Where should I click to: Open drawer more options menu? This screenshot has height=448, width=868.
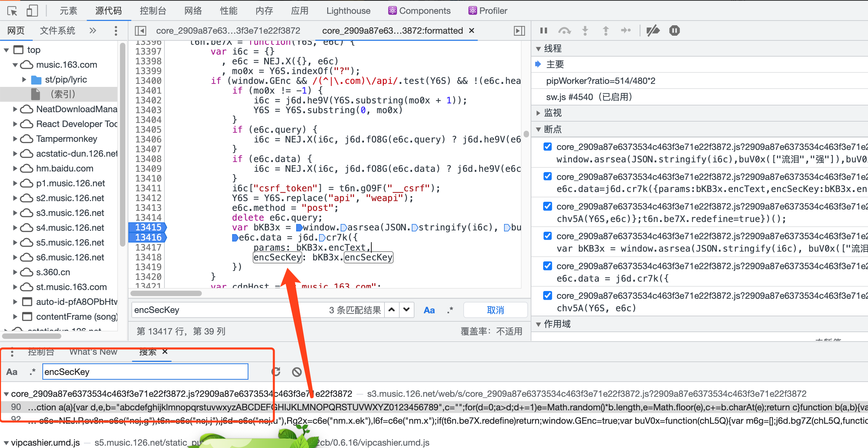[x=12, y=353]
